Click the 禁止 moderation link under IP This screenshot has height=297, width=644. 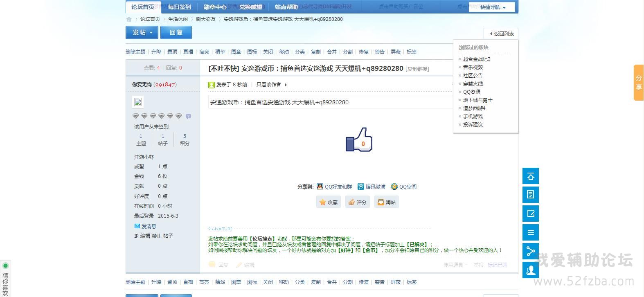(x=157, y=236)
